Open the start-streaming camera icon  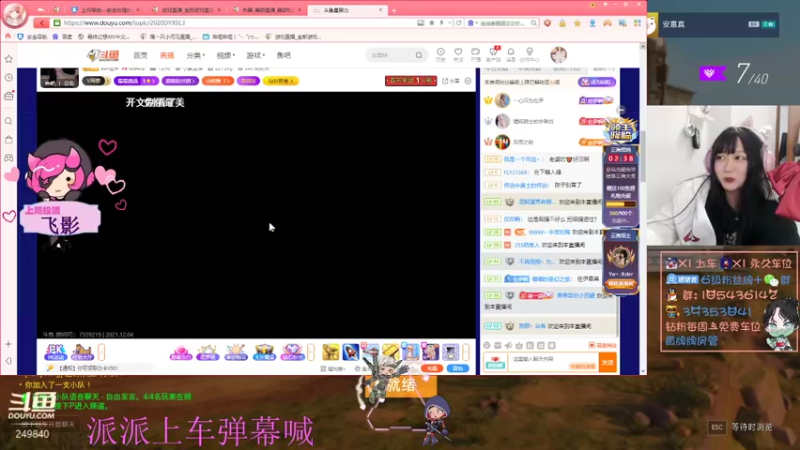coord(476,55)
